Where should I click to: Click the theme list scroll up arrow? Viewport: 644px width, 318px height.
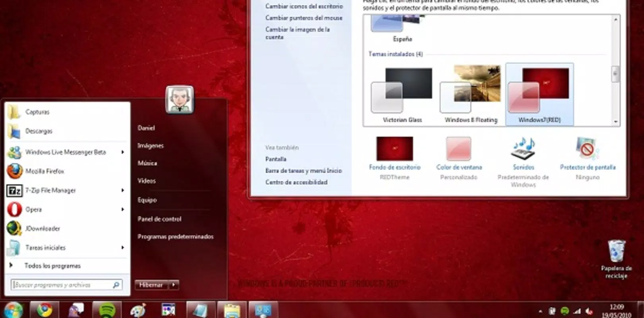pyautogui.click(x=615, y=19)
